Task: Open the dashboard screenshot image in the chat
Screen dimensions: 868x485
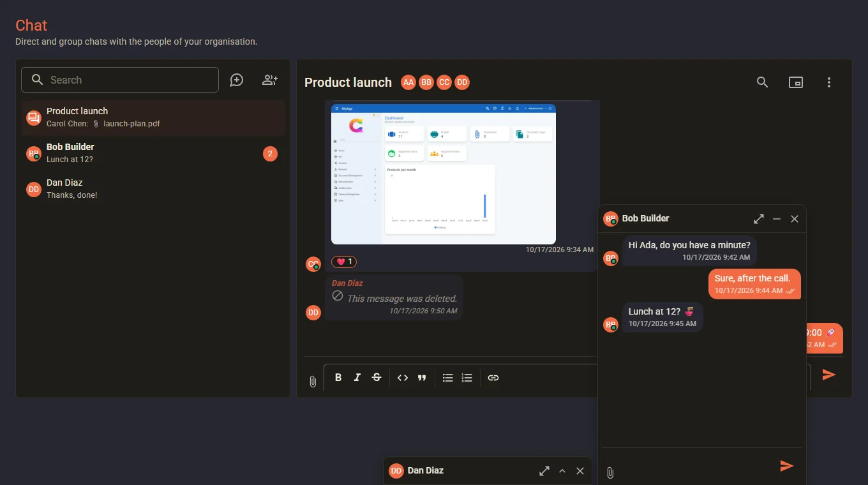Action: 444,174
